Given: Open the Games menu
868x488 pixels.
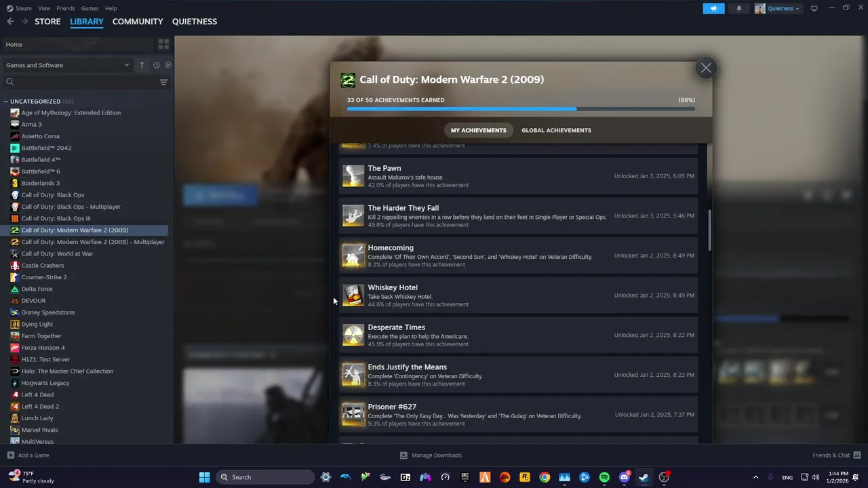Looking at the screenshot, I should coord(90,8).
